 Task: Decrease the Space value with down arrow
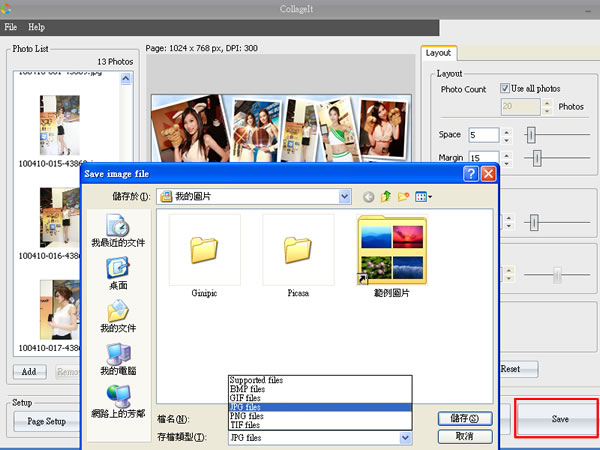point(506,140)
